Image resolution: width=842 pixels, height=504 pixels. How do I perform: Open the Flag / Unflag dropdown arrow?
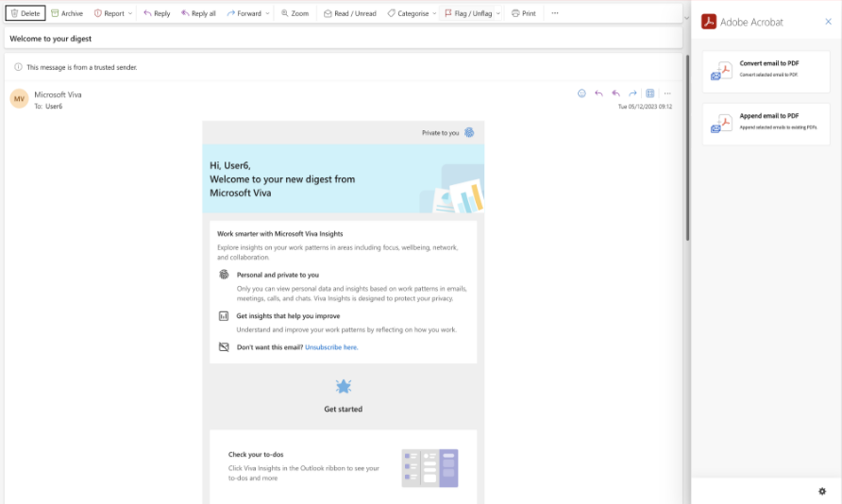click(497, 13)
